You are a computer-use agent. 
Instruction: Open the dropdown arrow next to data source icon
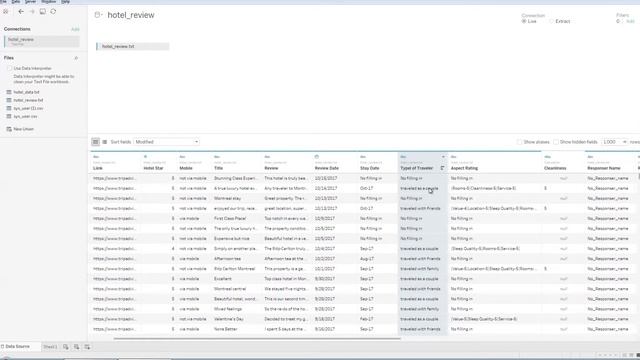pyautogui.click(x=101, y=16)
